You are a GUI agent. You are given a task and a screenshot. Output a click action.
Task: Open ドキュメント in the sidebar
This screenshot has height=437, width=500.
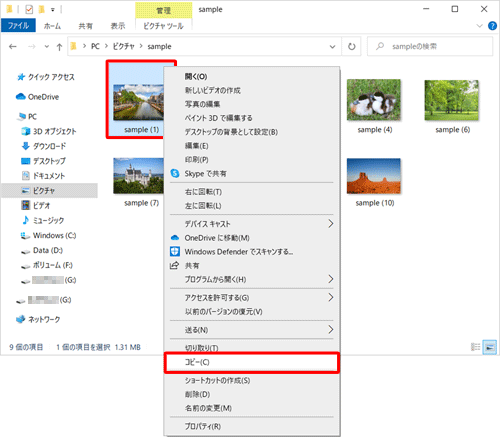(x=49, y=176)
